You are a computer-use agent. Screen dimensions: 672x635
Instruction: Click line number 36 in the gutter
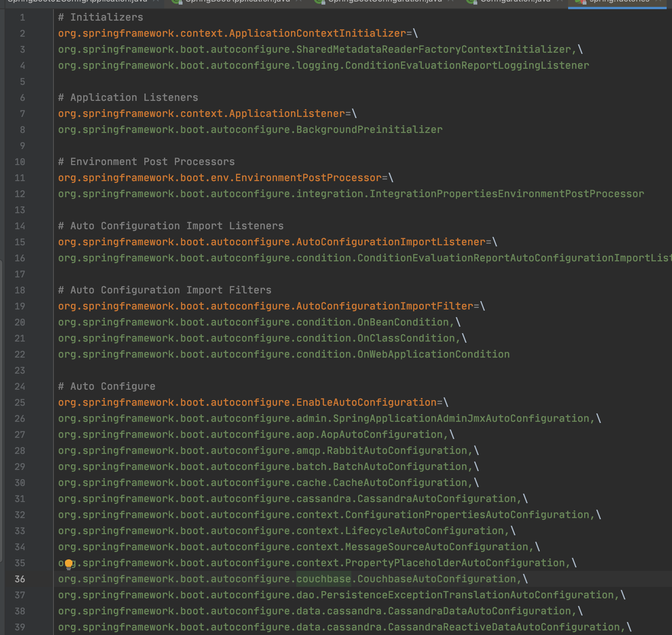pos(20,579)
